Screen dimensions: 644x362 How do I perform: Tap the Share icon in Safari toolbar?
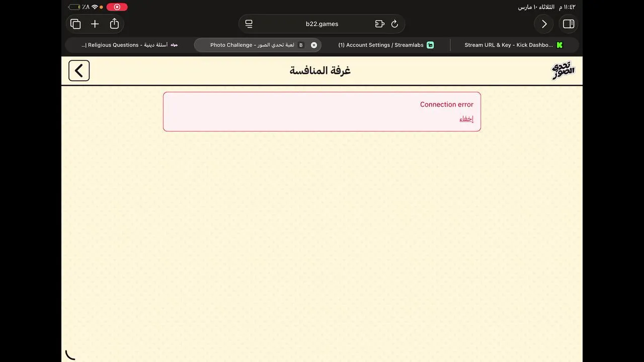click(x=114, y=24)
